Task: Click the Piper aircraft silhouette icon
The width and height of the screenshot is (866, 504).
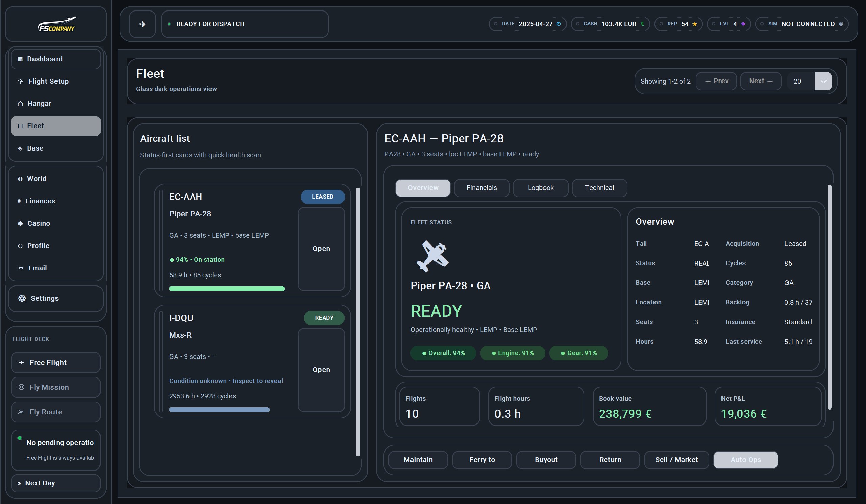Action: click(432, 256)
